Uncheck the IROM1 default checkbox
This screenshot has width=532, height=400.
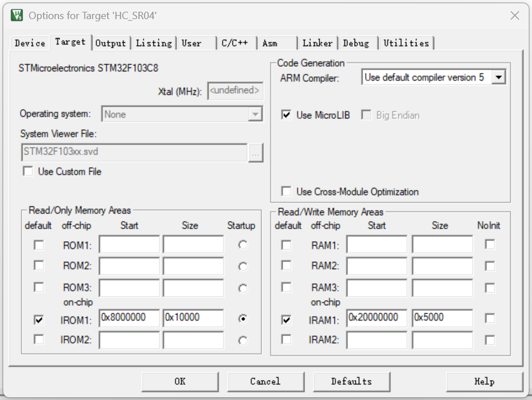[x=39, y=320]
